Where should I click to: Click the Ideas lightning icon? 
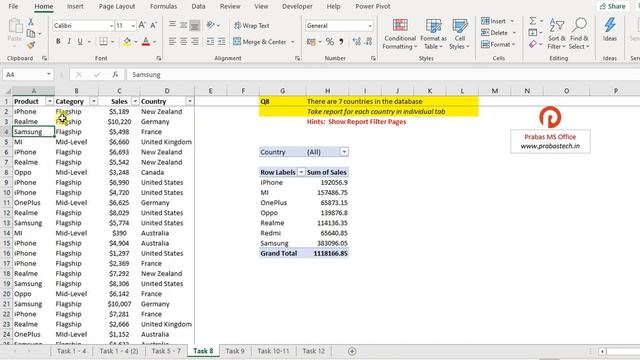(610, 29)
